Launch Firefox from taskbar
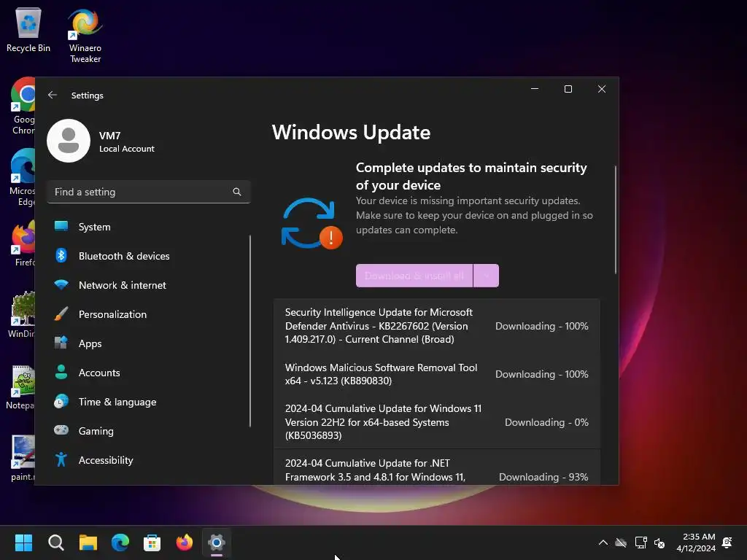 (185, 542)
